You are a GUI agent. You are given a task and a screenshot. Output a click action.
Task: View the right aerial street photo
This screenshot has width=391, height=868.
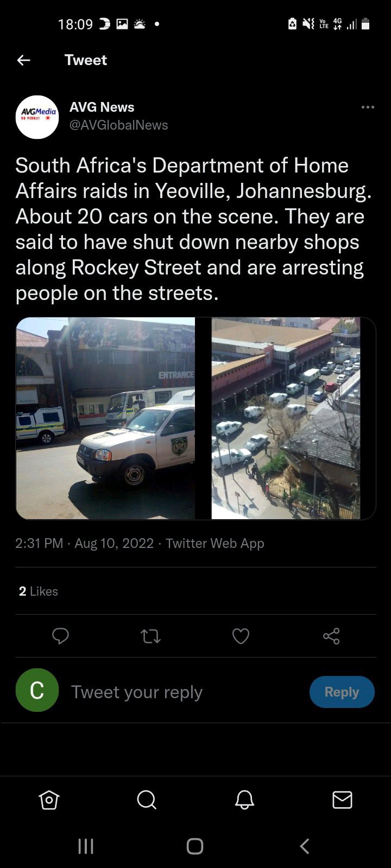point(286,418)
